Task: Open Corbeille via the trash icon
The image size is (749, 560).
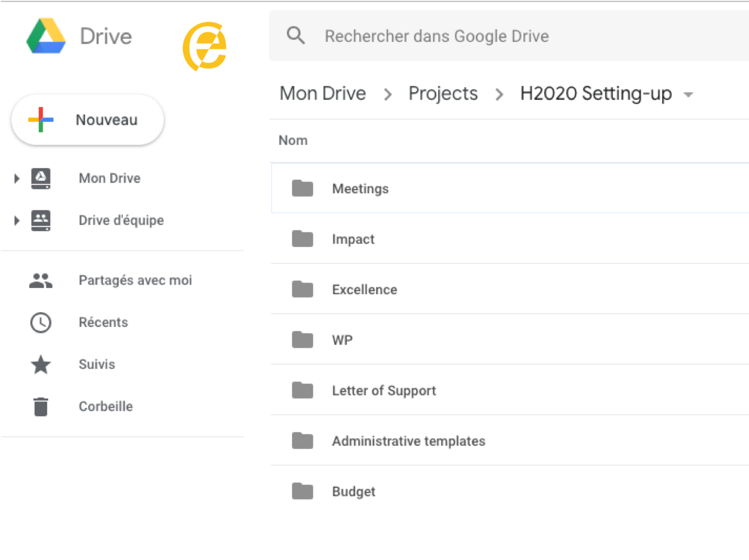Action: coord(41,407)
